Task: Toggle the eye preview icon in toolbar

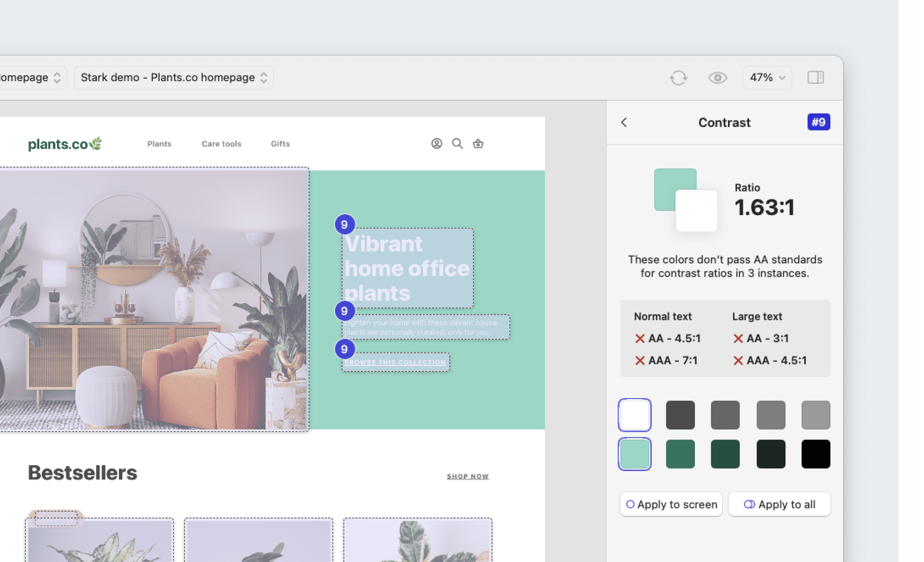Action: [717, 78]
